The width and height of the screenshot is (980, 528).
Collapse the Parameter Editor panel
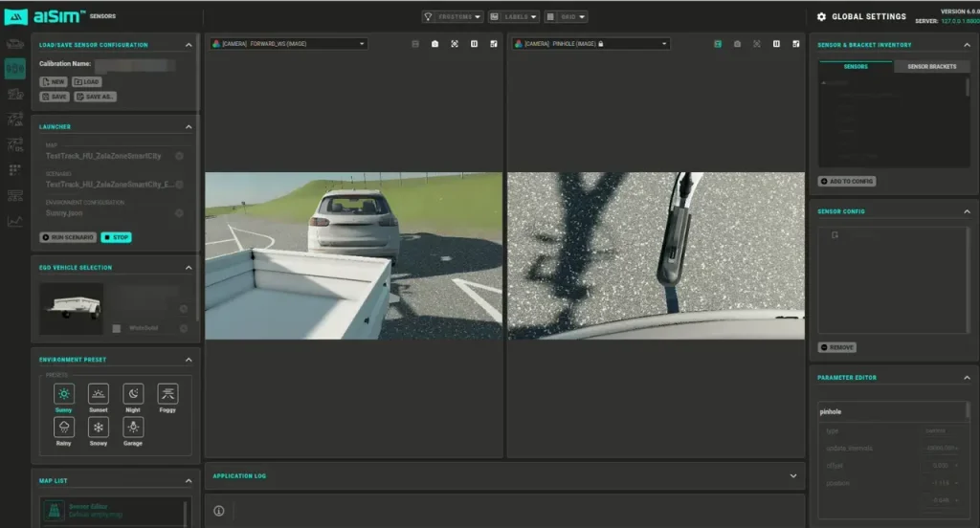click(x=967, y=378)
